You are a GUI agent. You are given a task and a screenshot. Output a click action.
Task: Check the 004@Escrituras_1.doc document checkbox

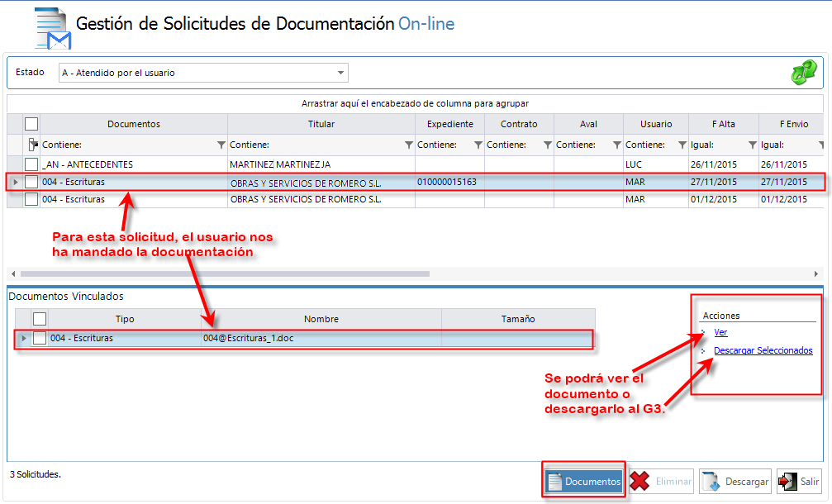[x=40, y=338]
